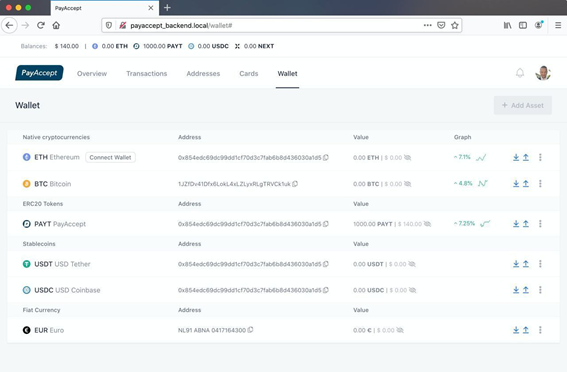Viewport: 567px width, 372px height.
Task: Hide the ETH value with eye icon
Action: 408,158
